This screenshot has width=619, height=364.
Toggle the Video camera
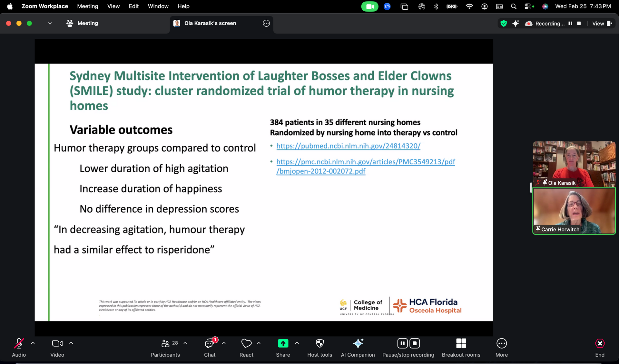(x=57, y=343)
